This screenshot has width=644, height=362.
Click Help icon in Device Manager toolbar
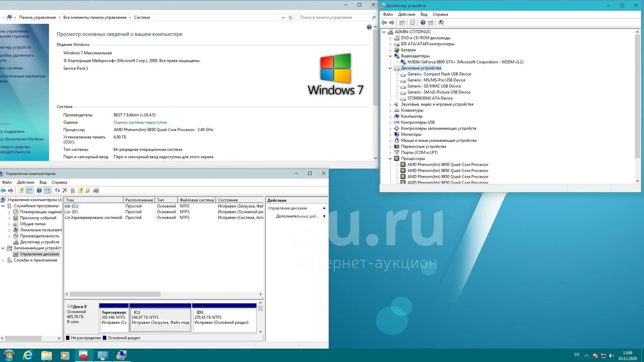click(x=423, y=22)
